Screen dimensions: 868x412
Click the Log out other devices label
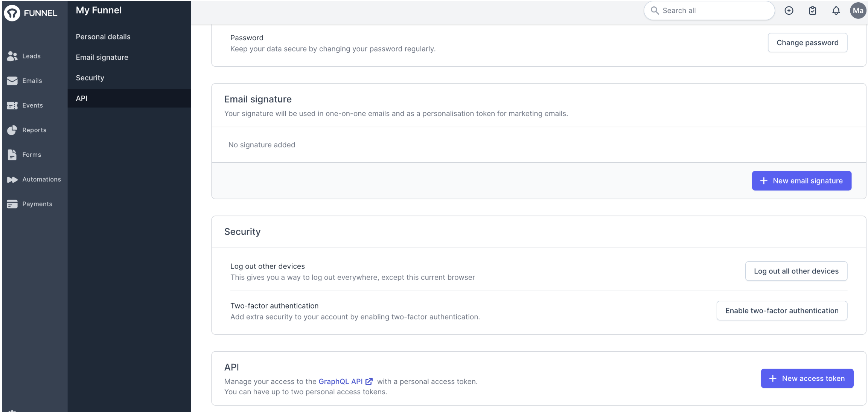268,266
